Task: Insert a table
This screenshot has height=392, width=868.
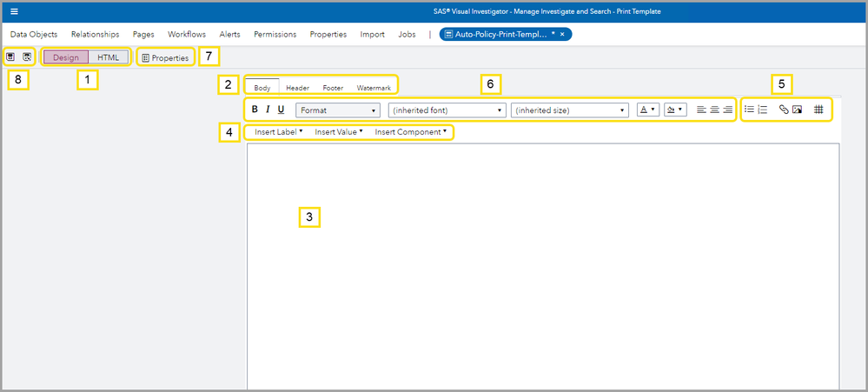Action: [818, 110]
